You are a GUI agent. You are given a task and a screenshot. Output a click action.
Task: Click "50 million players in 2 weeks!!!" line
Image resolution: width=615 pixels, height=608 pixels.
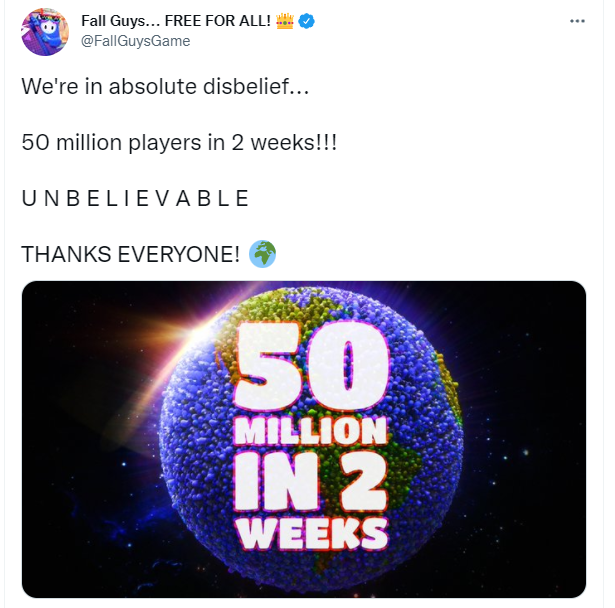pos(179,142)
